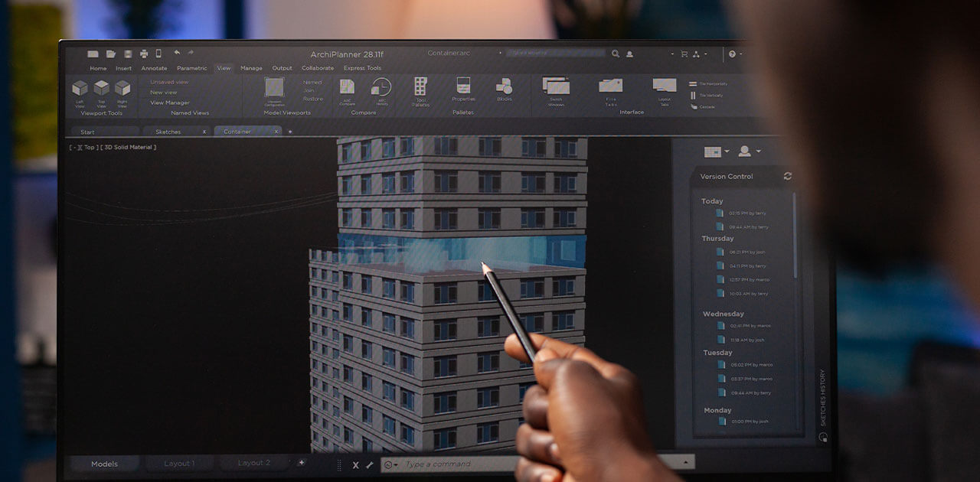Open ARC History clock icon
Viewport: 980px width, 482px height.
(381, 87)
